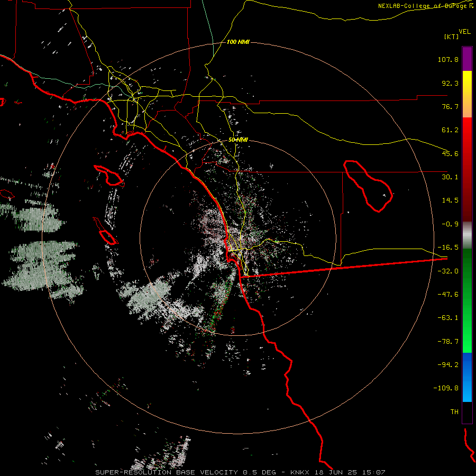Click the 30.1 velocity scale value
476x476 pixels.
click(450, 177)
